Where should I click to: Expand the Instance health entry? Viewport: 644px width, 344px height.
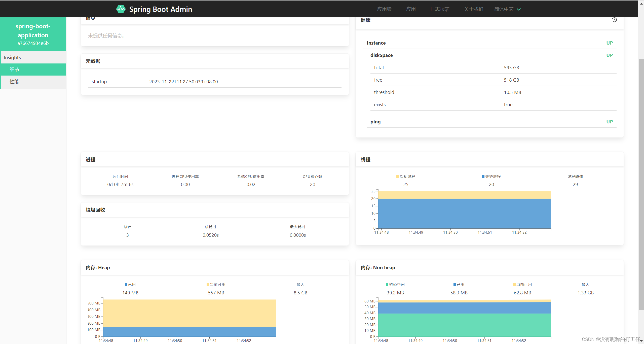(x=376, y=43)
